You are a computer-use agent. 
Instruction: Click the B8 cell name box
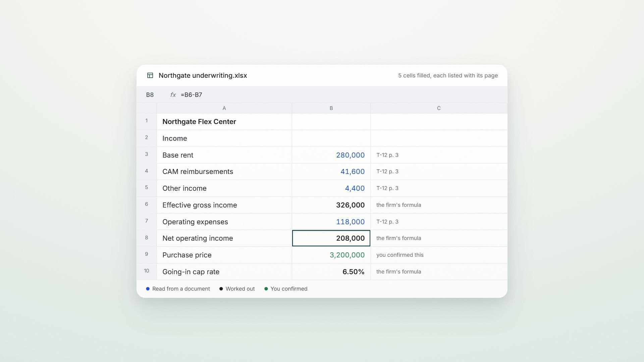pyautogui.click(x=150, y=95)
